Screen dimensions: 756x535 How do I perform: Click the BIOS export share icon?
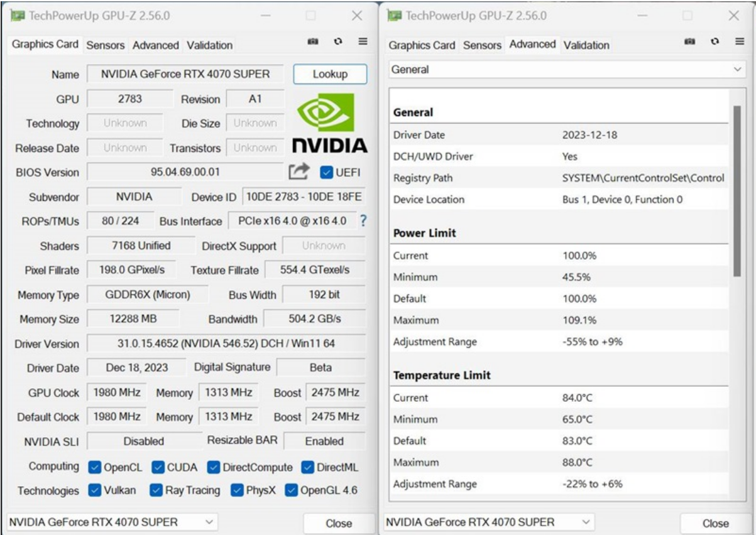click(299, 171)
